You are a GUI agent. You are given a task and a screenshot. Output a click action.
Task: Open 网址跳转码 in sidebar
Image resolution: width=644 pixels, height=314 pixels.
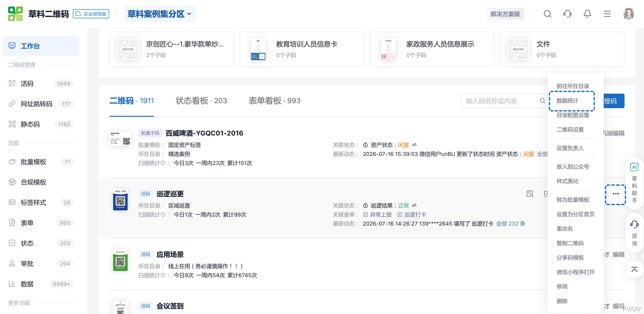[x=41, y=104]
